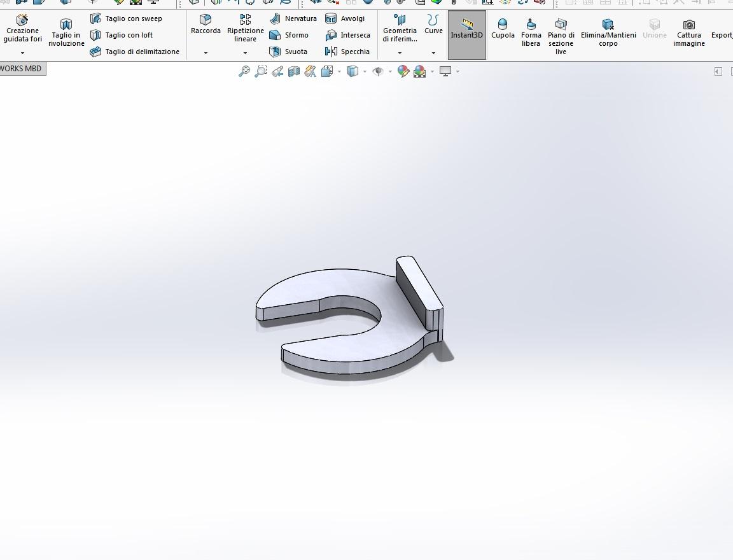Toggle Piano di sezione live
This screenshot has width=733, height=560.
561,36
